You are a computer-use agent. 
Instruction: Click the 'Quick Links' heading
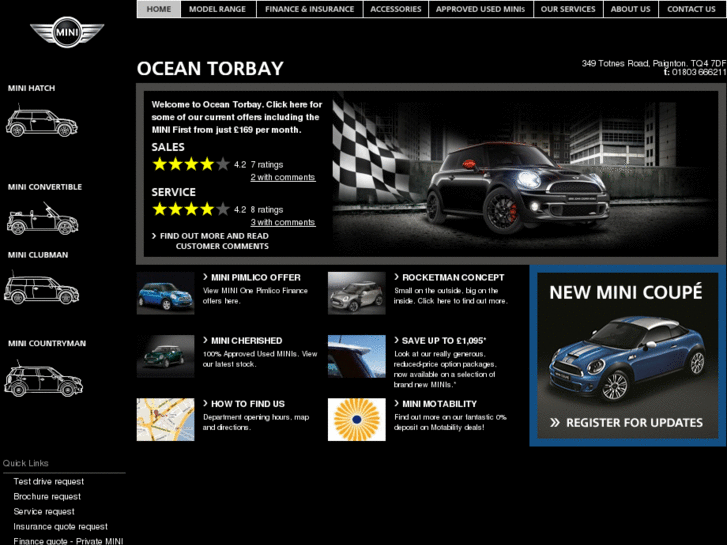pyautogui.click(x=26, y=463)
